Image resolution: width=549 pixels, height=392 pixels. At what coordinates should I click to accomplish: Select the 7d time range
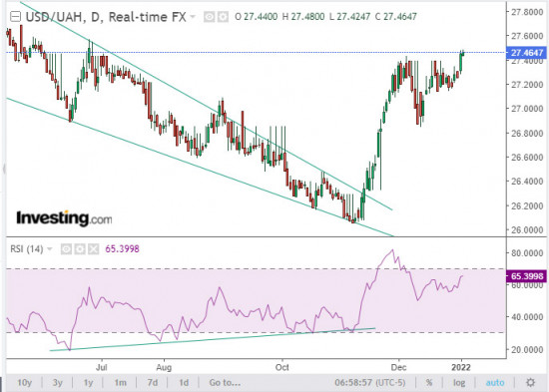coord(153,383)
